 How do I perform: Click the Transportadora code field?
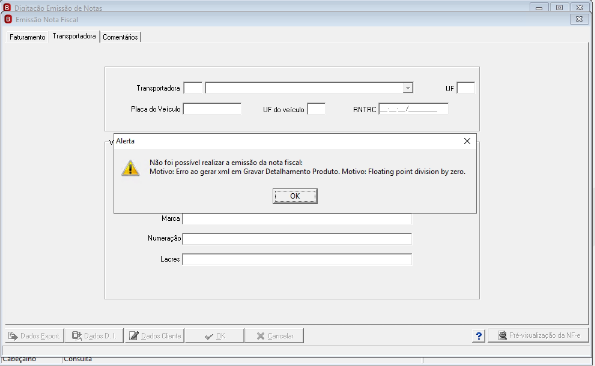(193, 88)
